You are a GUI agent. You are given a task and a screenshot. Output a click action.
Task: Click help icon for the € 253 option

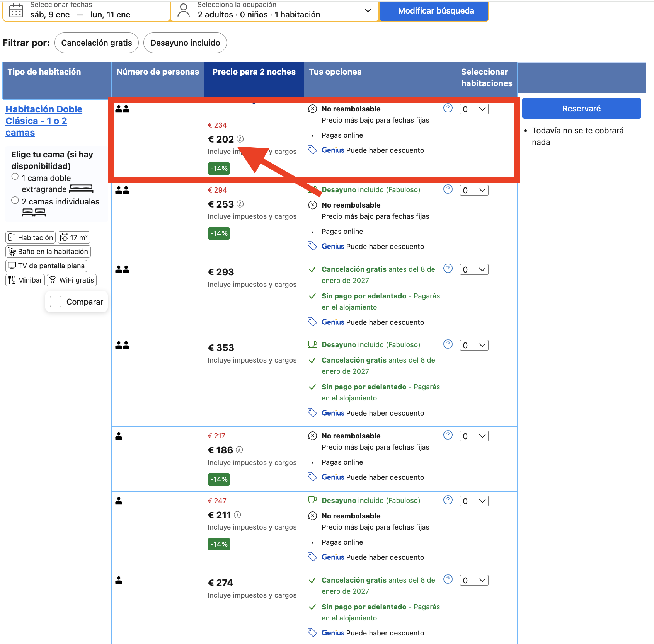point(448,189)
